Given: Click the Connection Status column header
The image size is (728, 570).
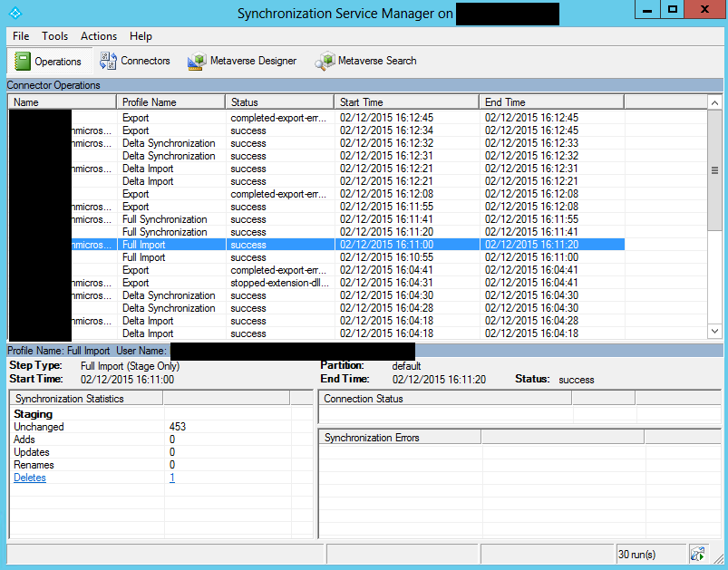Looking at the screenshot, I should click(445, 399).
